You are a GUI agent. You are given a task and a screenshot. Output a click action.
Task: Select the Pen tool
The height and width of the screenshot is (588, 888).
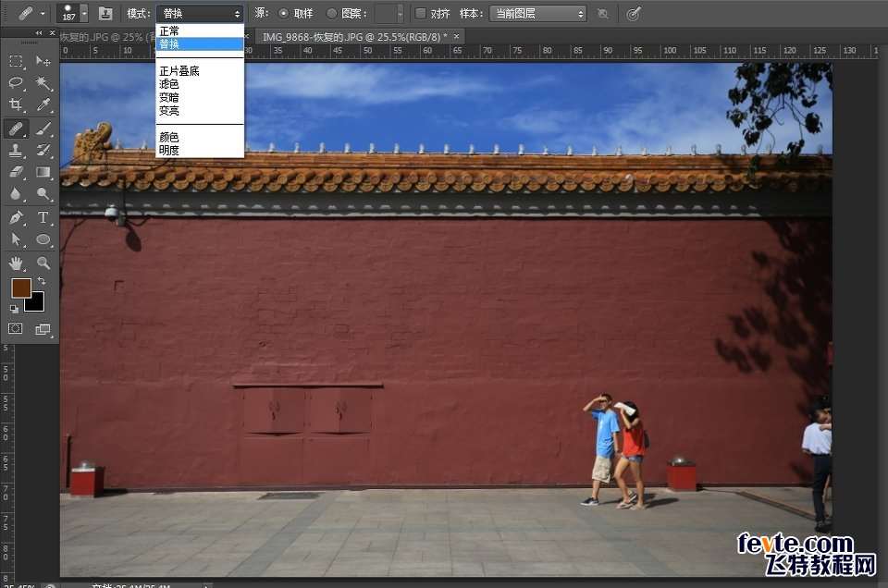click(x=16, y=217)
